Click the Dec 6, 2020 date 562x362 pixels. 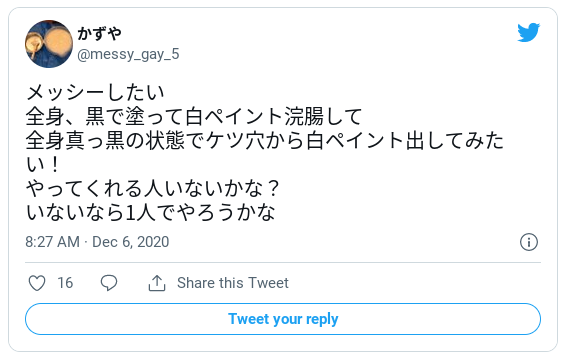click(x=130, y=242)
